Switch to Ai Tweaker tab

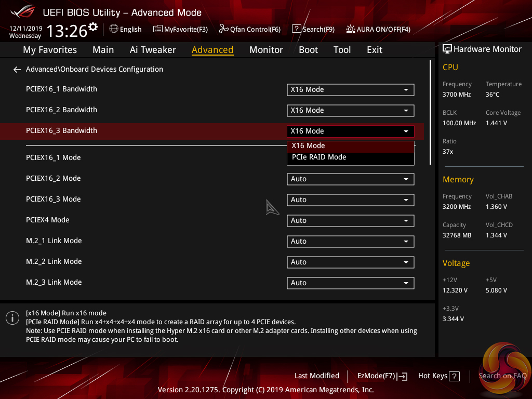[153, 50]
